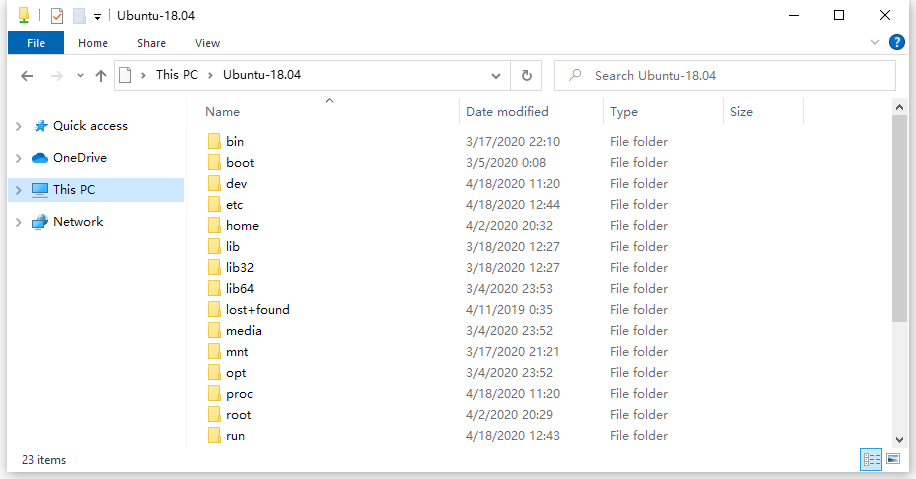Switch to Large icons view in status bar
Viewport: 916px width, 479px height.
click(893, 459)
